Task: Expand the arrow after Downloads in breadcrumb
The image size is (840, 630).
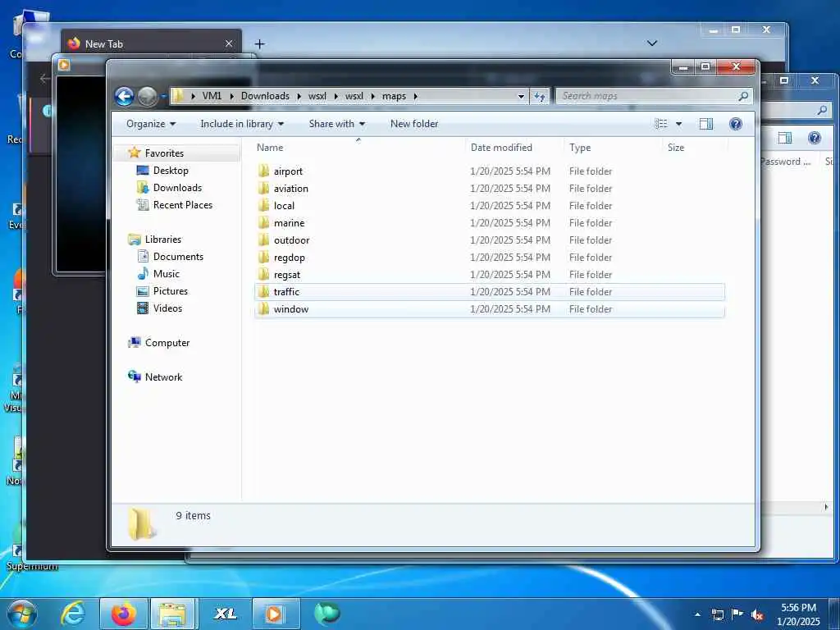Action: click(x=299, y=97)
